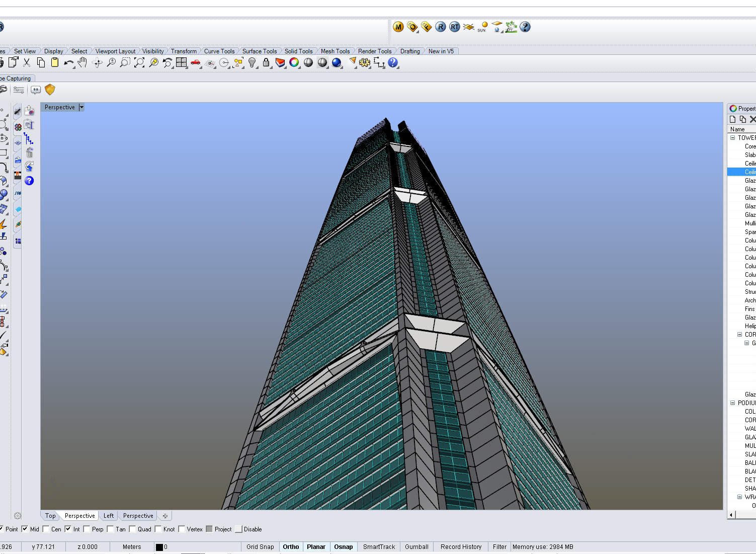This screenshot has height=554, width=756.
Task: Open the Surface Tools toolbar tab
Action: pos(259,51)
